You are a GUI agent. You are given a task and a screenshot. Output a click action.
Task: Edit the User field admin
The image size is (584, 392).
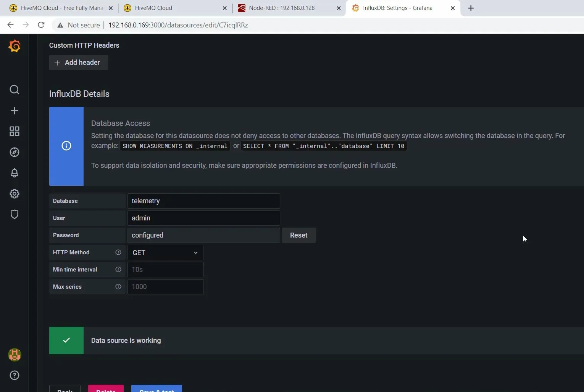click(x=203, y=218)
